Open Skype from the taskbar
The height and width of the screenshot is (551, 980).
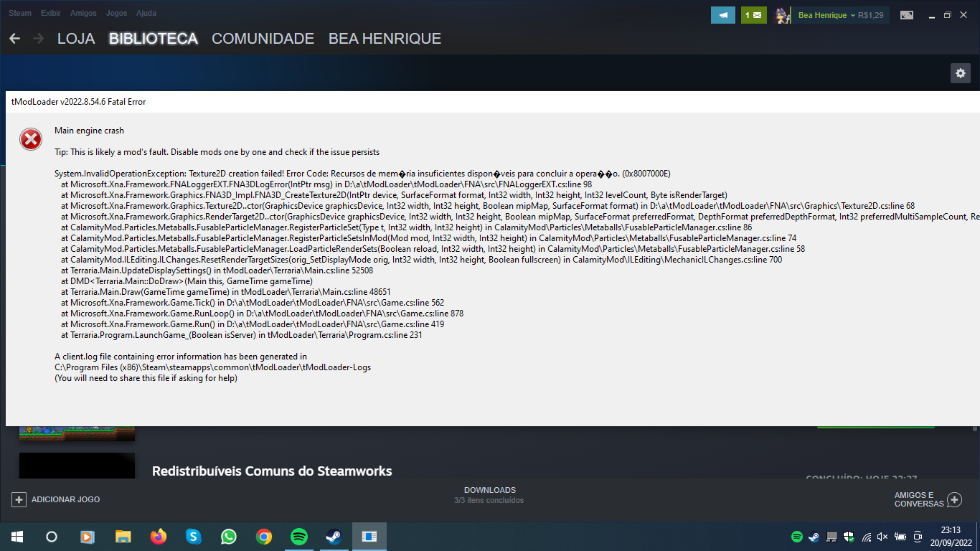click(x=193, y=537)
